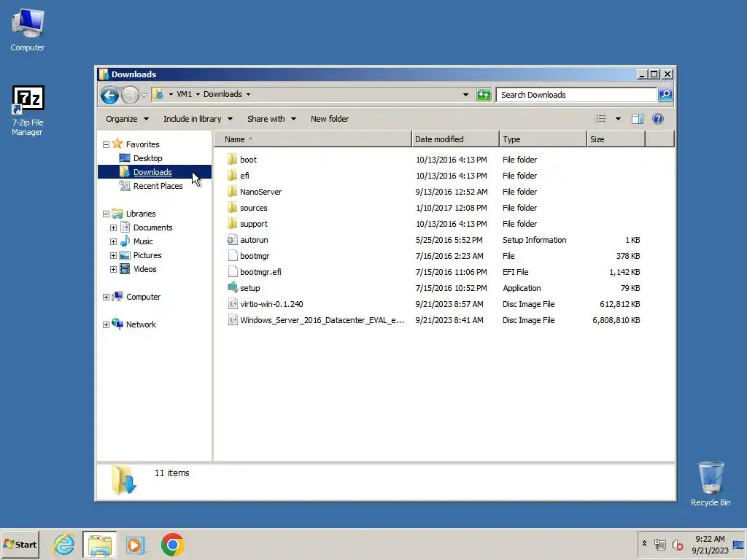Click the grayed Forward arrow button
Viewport: 747px width, 560px height.
pos(130,96)
